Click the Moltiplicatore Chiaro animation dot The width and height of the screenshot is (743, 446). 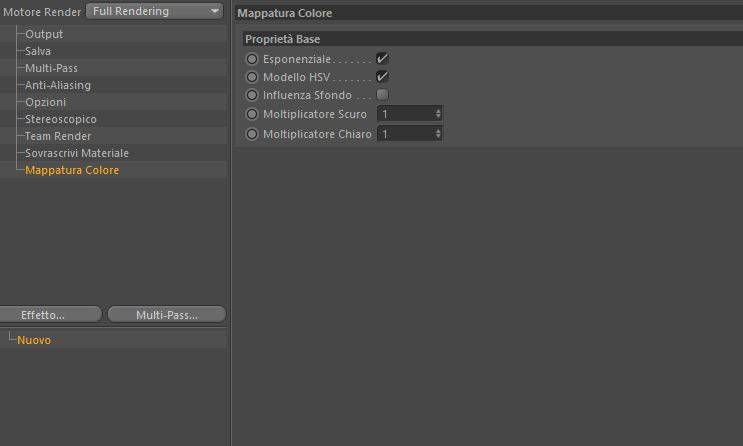(x=252, y=134)
